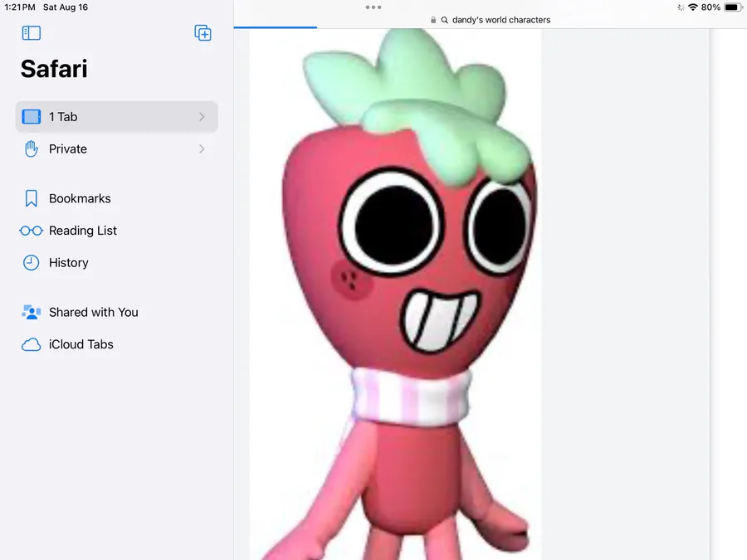Open the multitasking three-dot menu
The width and height of the screenshot is (747, 560).
coord(373,7)
